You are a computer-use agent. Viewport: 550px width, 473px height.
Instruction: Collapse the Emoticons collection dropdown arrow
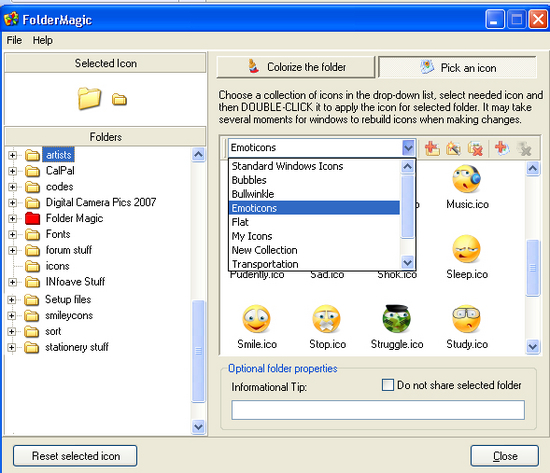tap(409, 148)
